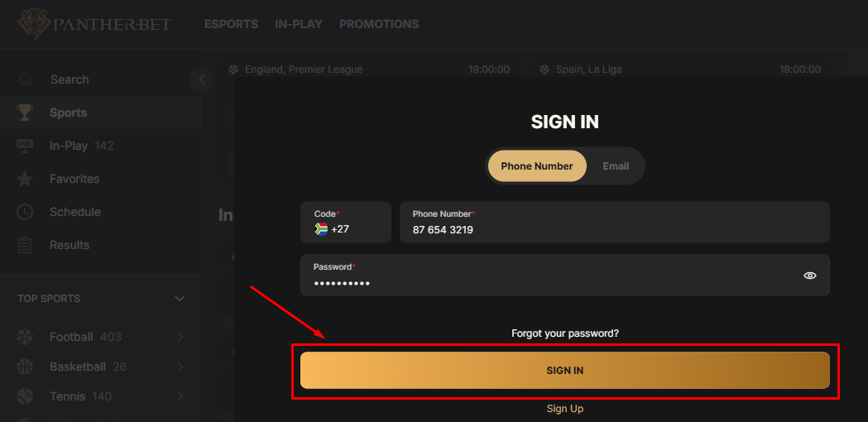The height and width of the screenshot is (422, 868).
Task: Select the Phone Number sign-in option
Action: pyautogui.click(x=537, y=166)
